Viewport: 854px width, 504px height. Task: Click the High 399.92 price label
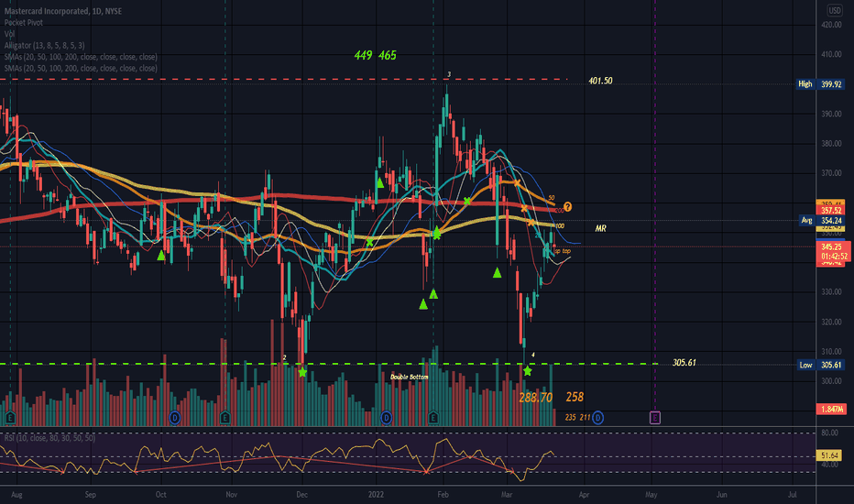coord(820,84)
